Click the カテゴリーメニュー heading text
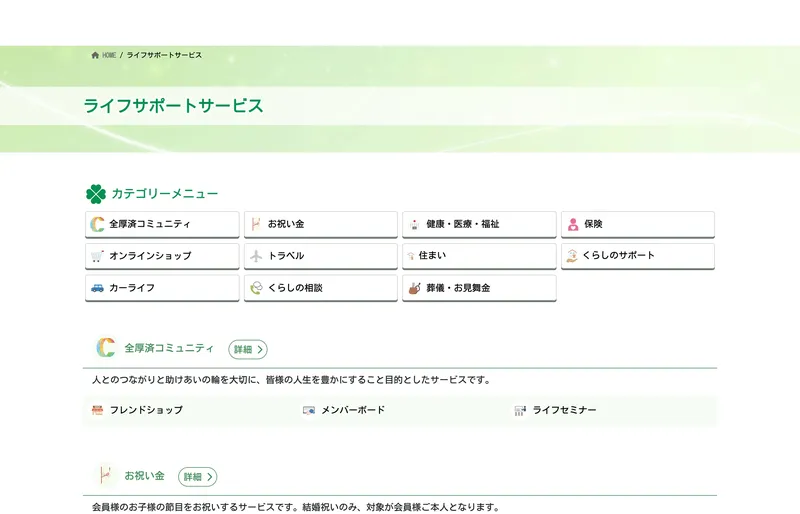The width and height of the screenshot is (800, 514). (165, 194)
